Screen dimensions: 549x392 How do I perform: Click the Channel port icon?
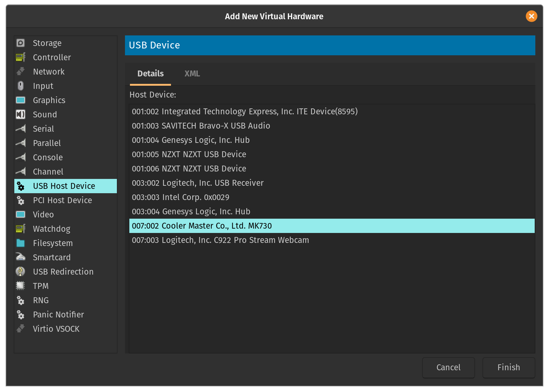(21, 171)
